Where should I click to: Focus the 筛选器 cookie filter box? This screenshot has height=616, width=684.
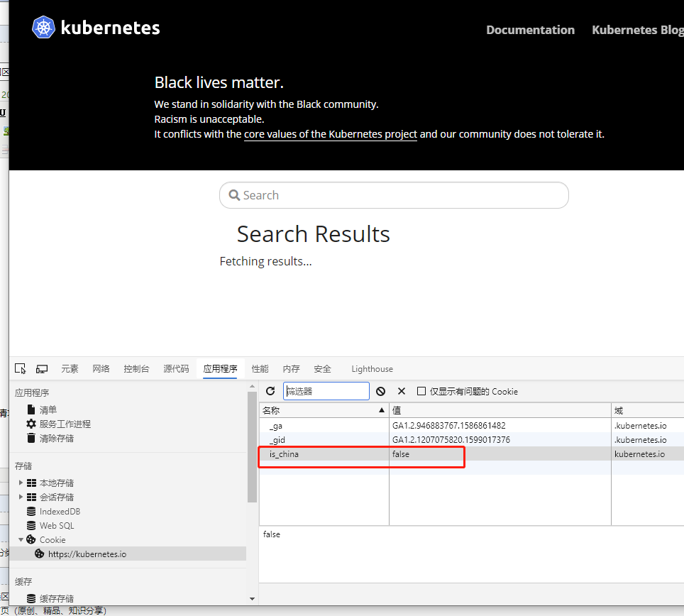[x=326, y=391]
